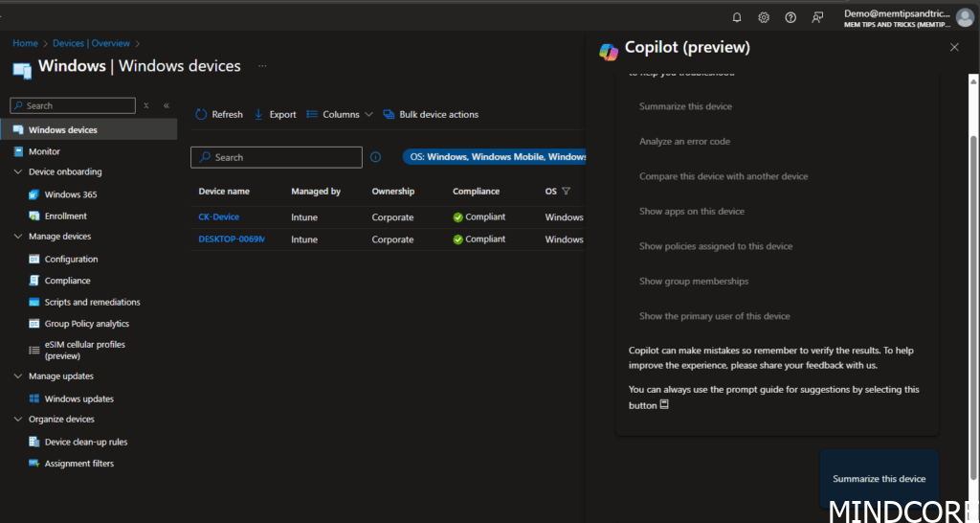Click the Compliance sidebar icon
980x523 pixels.
(34, 281)
